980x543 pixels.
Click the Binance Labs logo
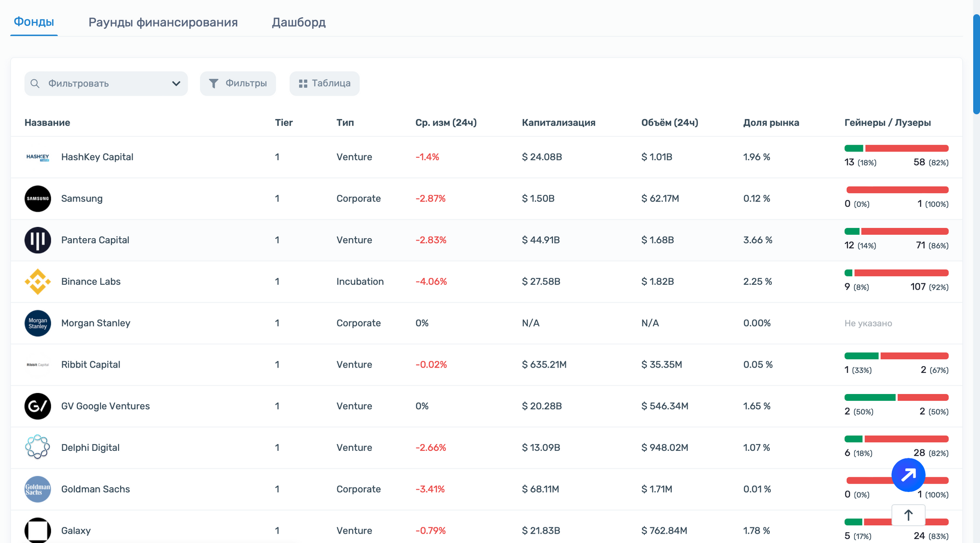[x=38, y=282]
